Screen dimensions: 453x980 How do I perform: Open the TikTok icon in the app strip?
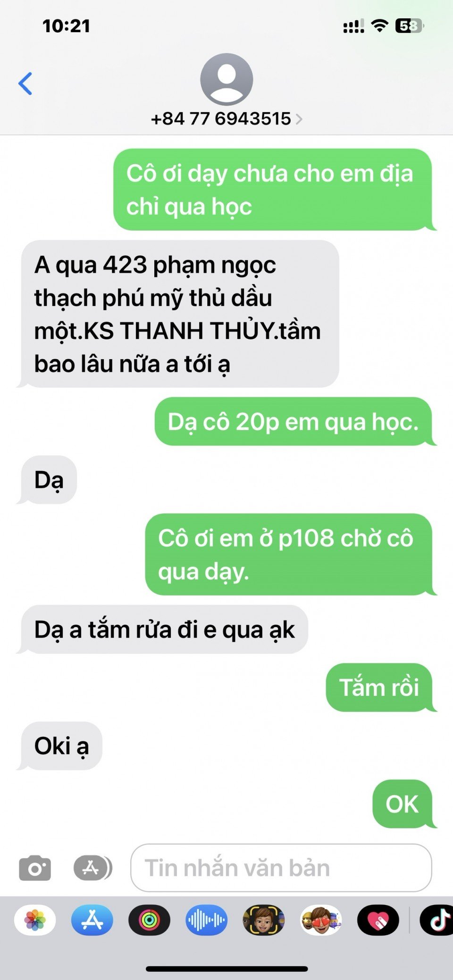pyautogui.click(x=436, y=920)
